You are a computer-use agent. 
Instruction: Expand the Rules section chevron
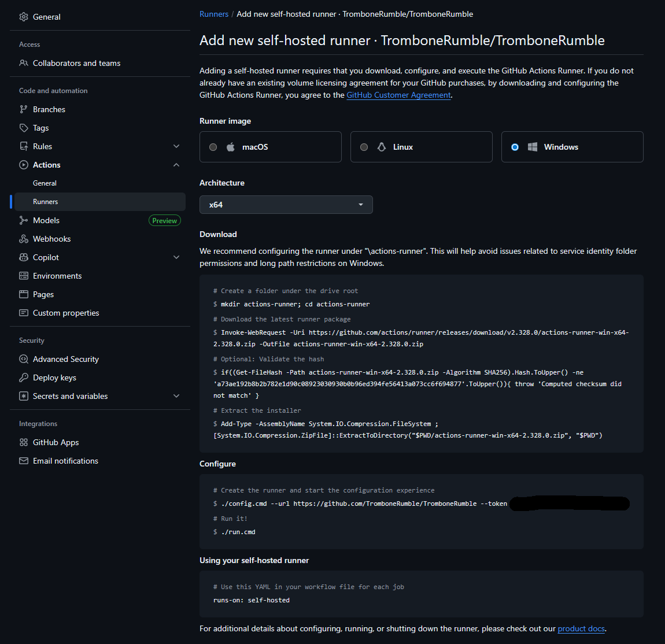(176, 146)
